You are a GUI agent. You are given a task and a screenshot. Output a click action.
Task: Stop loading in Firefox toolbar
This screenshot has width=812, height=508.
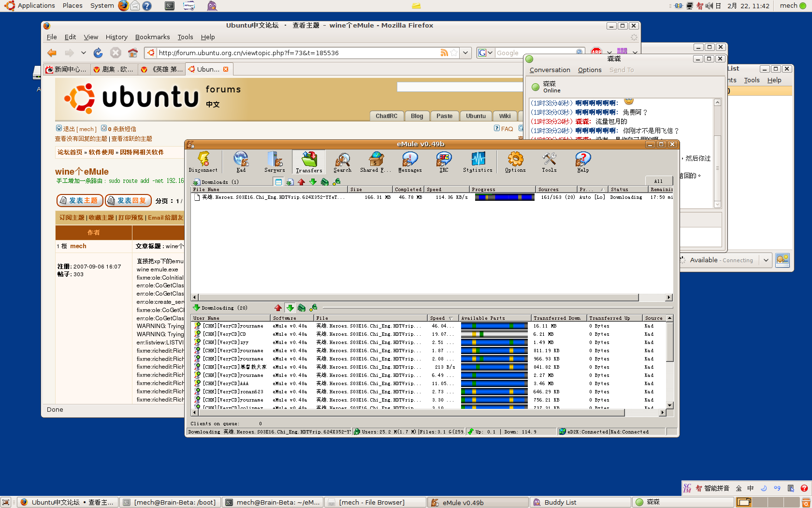pyautogui.click(x=116, y=53)
